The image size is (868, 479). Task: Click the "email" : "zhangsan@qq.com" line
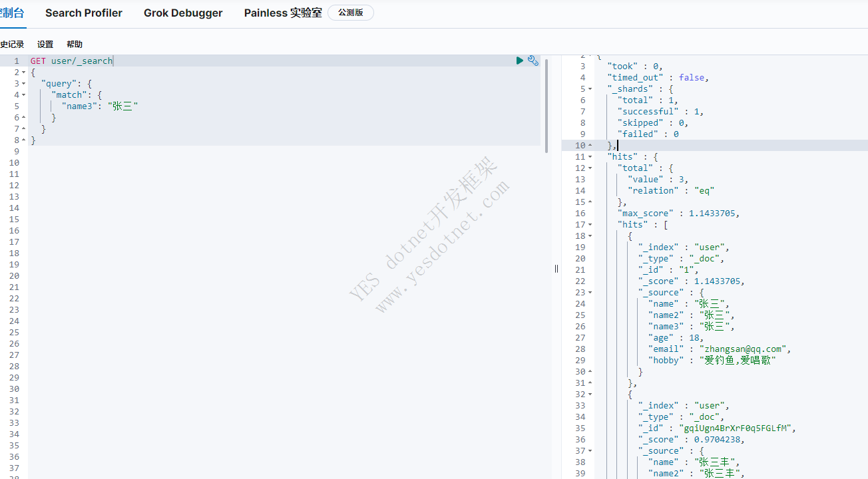pyautogui.click(x=720, y=349)
